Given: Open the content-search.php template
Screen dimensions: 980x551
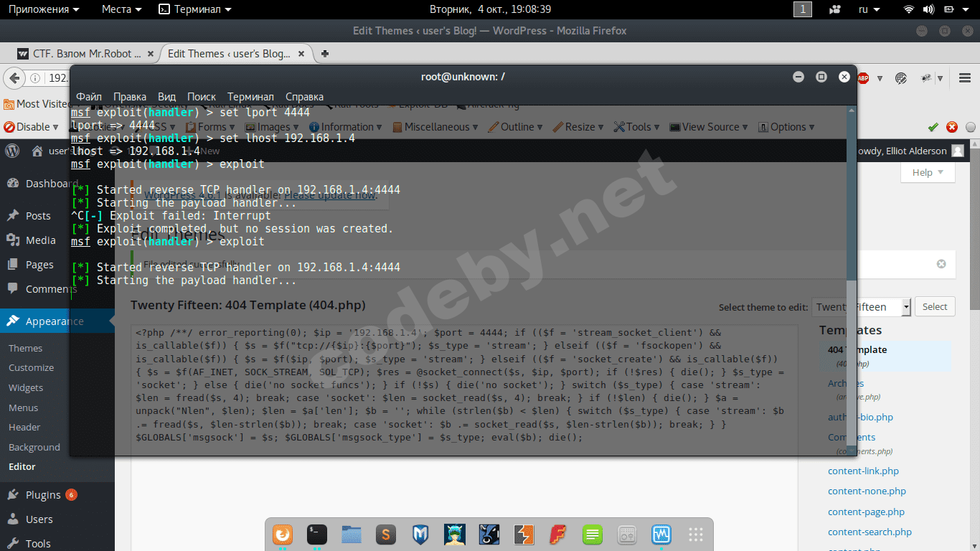Looking at the screenshot, I should coord(870,532).
